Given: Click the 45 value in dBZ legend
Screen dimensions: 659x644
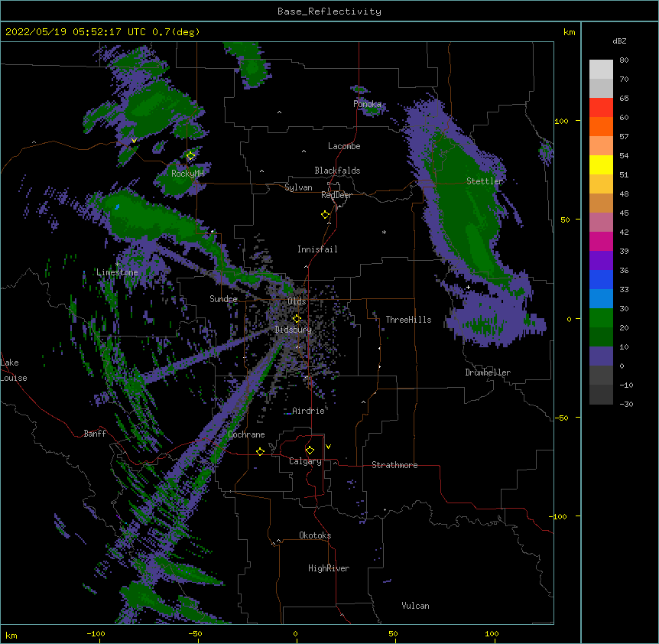Looking at the screenshot, I should click(x=624, y=213).
